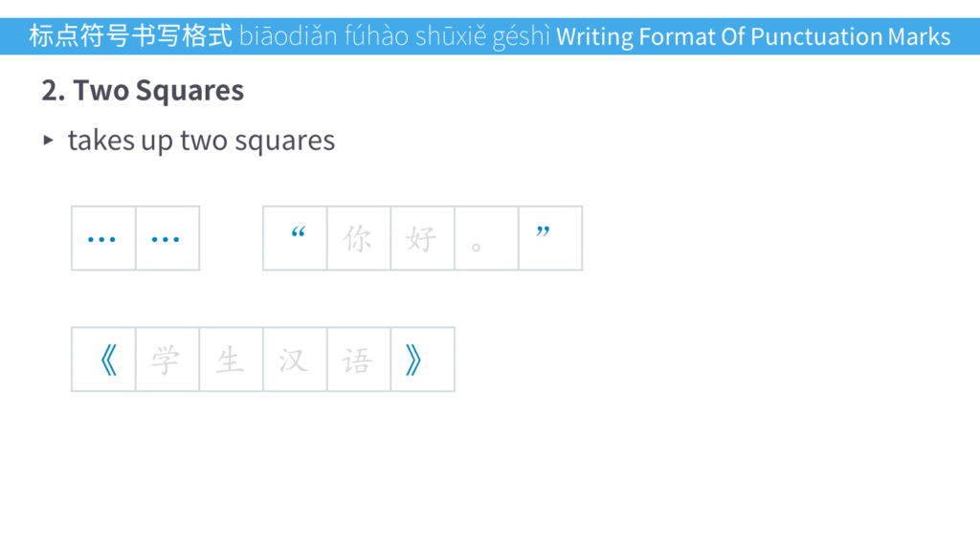Click the pinyin 'biāodiǎn fúhào shūxiě géshì'
Image resolution: width=980 pixels, height=551 pixels.
394,37
